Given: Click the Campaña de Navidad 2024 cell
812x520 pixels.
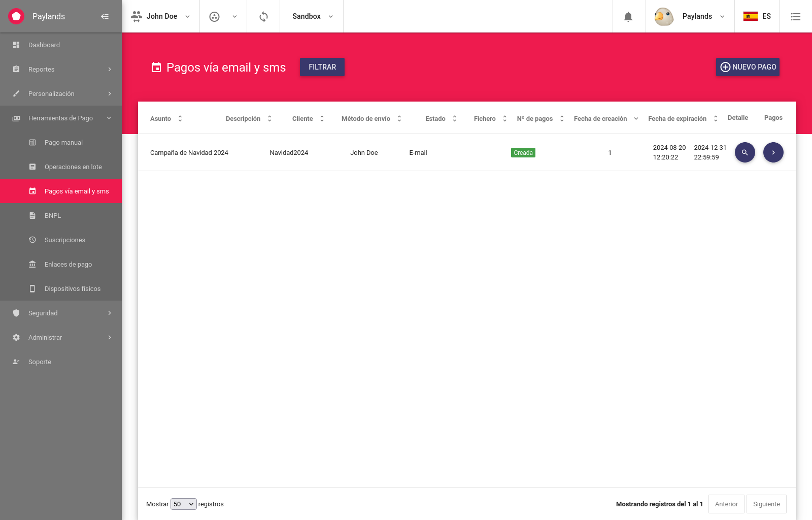Looking at the screenshot, I should [x=189, y=152].
